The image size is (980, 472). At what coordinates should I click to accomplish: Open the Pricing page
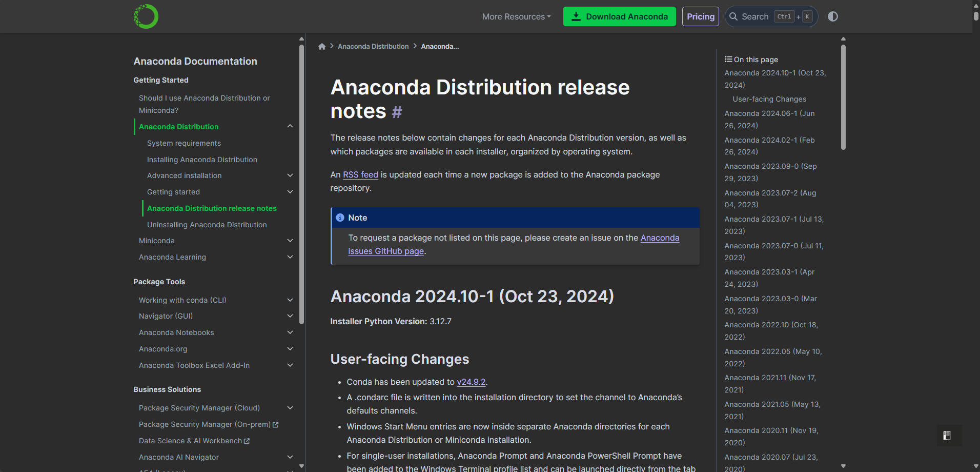click(701, 16)
